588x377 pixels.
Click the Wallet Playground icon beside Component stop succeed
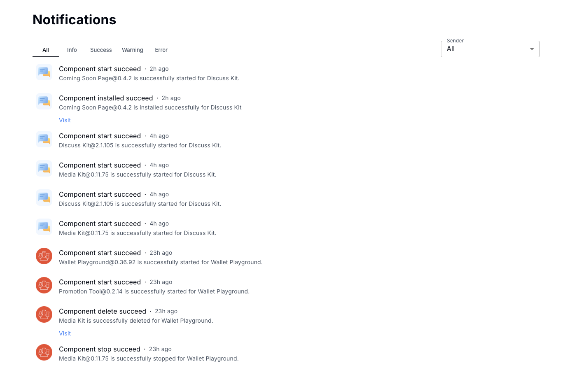44,352
